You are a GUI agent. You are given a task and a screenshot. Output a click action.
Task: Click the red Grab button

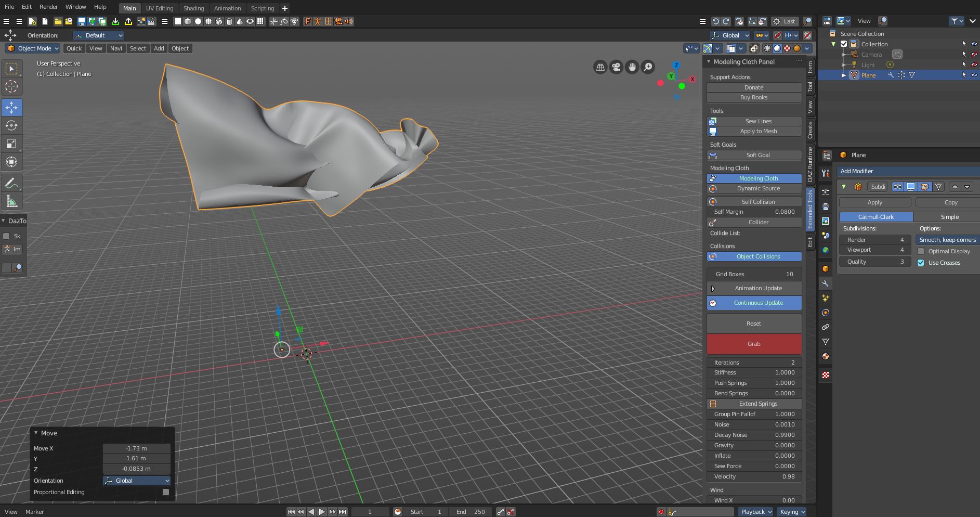click(x=754, y=344)
